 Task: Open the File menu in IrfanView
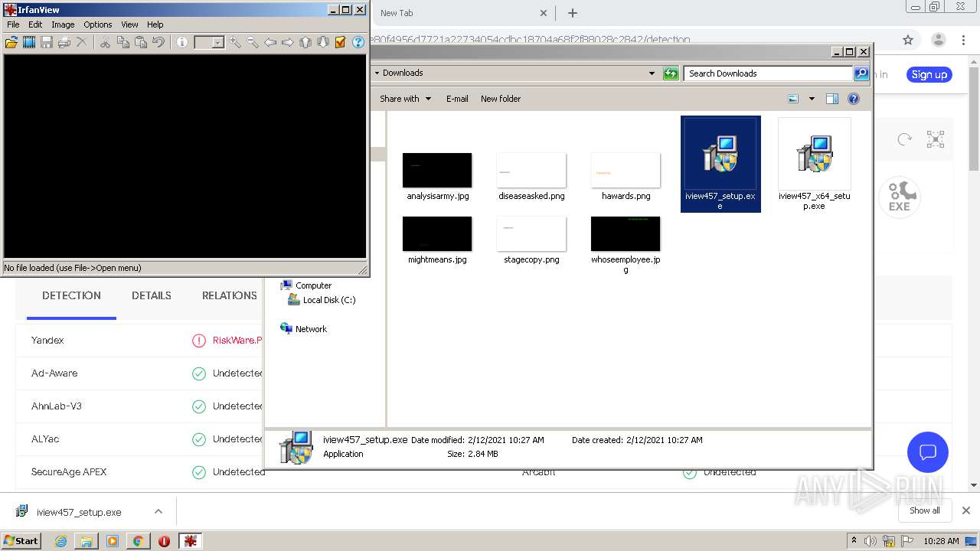pos(13,24)
